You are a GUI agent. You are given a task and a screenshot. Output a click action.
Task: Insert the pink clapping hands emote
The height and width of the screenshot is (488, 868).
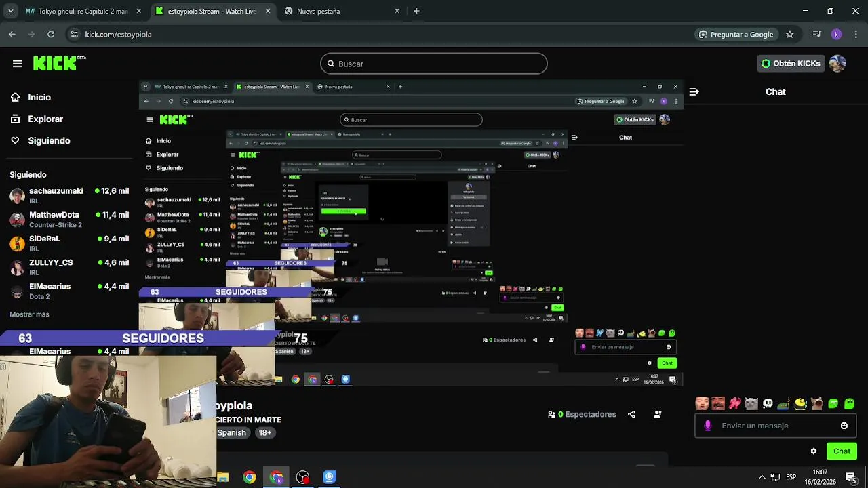coord(734,403)
